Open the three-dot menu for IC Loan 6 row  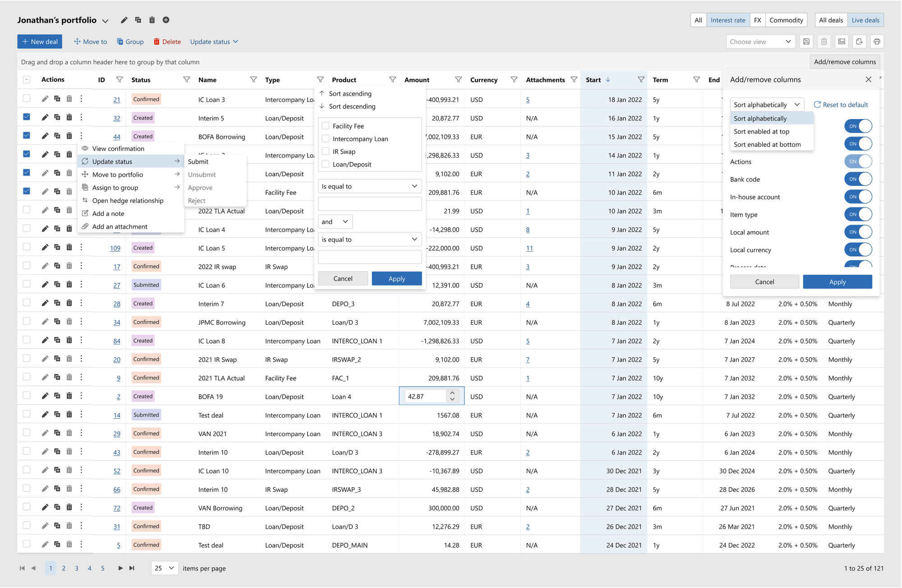[81, 285]
